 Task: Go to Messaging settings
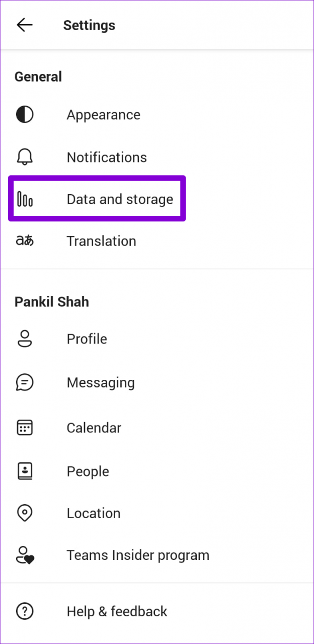[101, 382]
